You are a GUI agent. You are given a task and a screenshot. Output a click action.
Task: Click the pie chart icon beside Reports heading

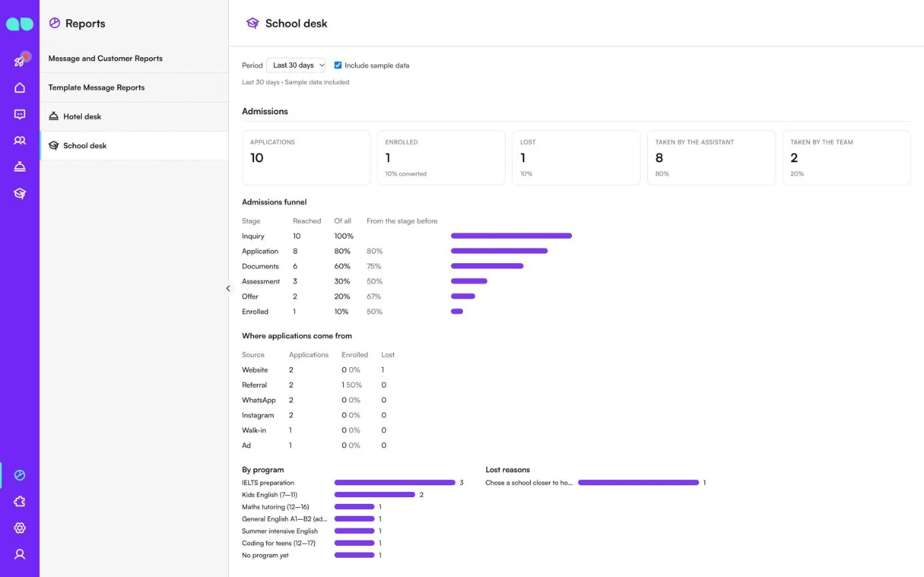[55, 23]
